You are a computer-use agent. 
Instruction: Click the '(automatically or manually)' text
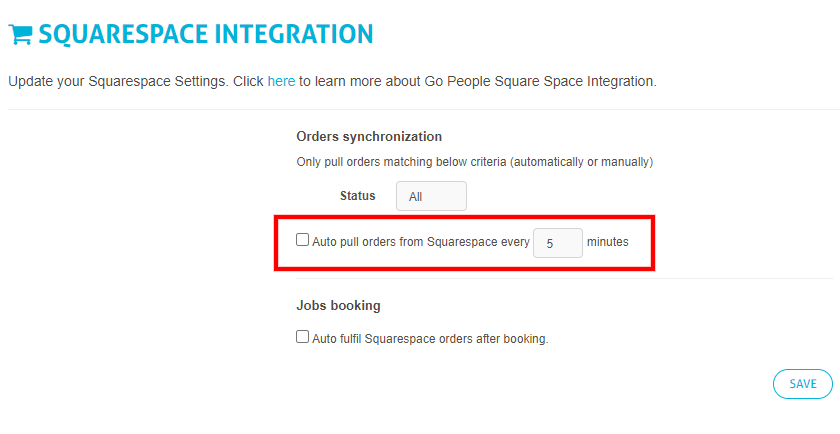coord(582,162)
